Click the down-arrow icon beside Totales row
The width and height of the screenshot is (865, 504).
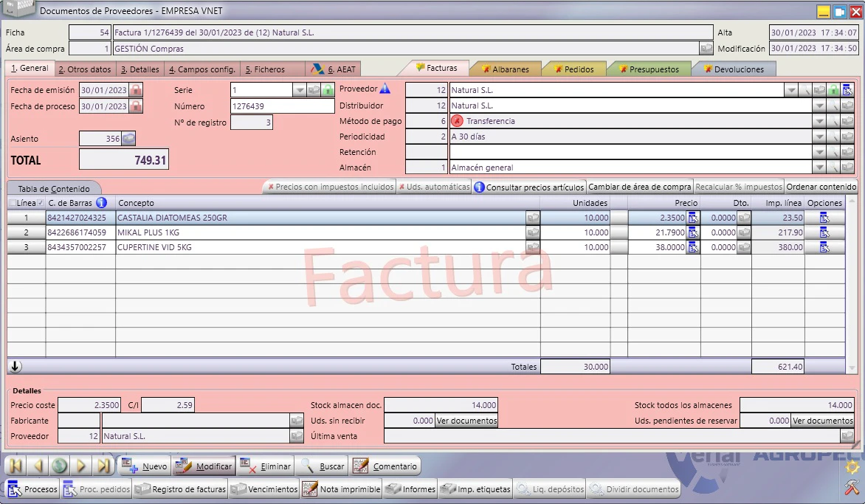click(15, 366)
